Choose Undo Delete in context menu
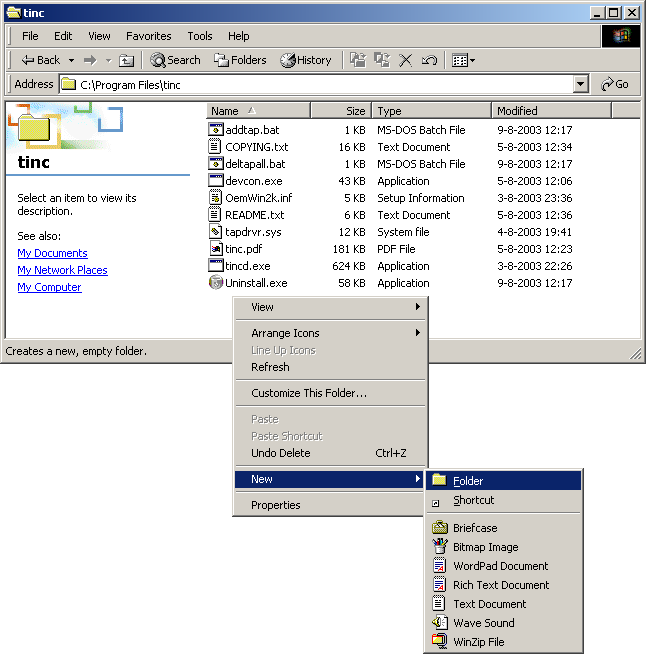 click(330, 453)
